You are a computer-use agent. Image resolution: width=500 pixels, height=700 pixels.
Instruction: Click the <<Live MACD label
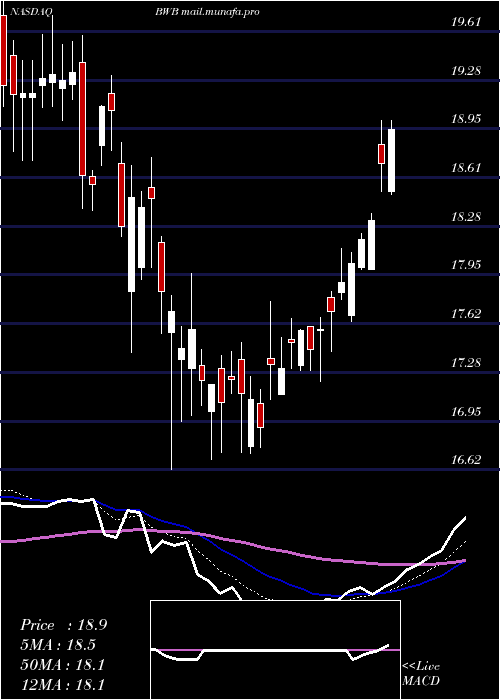pyautogui.click(x=421, y=674)
